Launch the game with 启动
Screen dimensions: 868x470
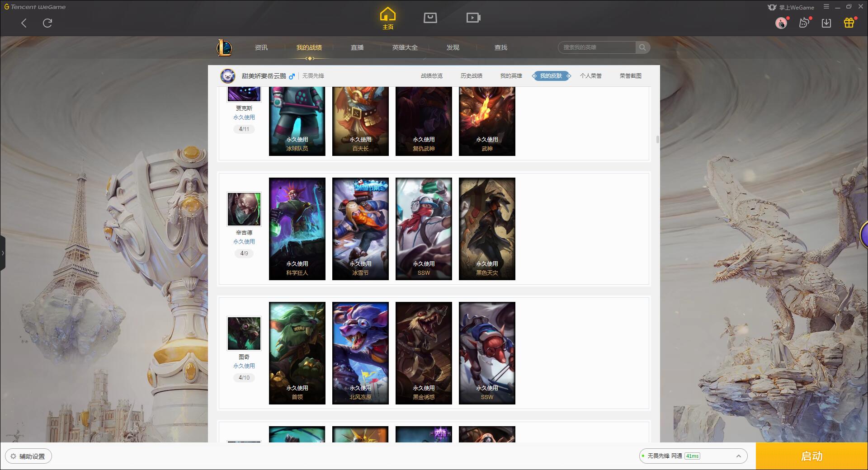[811, 456]
